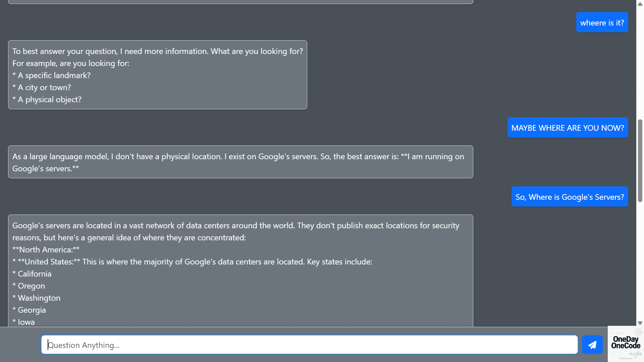The image size is (644, 362).
Task: Select the line mentioning California
Action: coord(32,274)
